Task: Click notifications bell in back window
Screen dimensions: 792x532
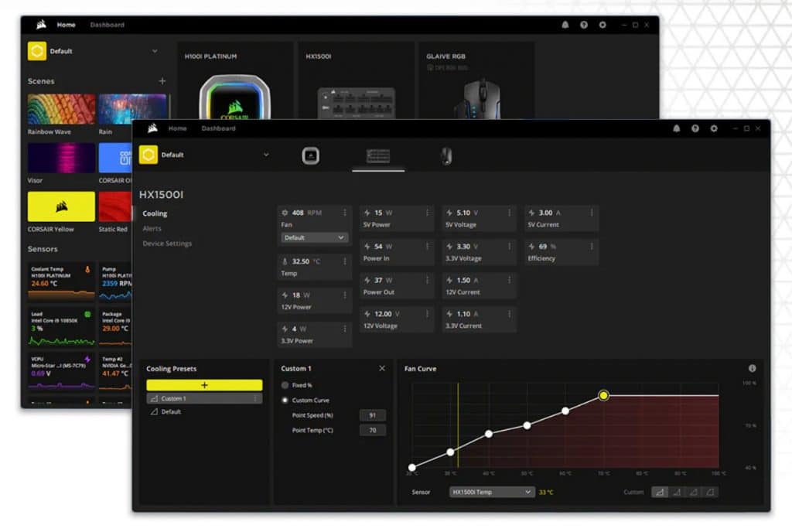Action: [565, 25]
